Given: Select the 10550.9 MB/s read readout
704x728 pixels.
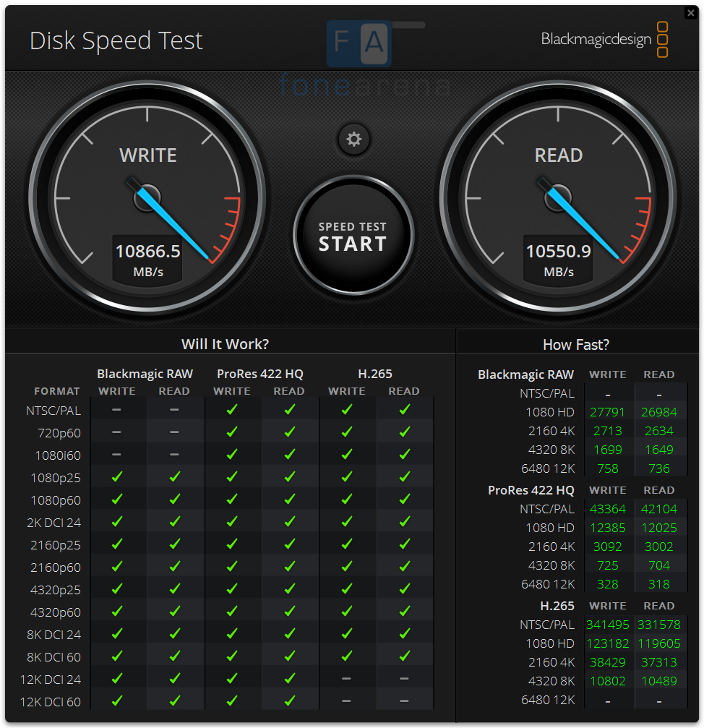Looking at the screenshot, I should (558, 260).
